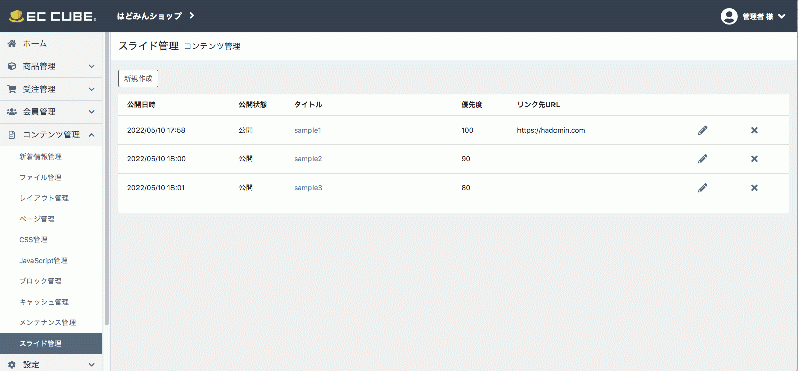Open ページ管理 submenu item

(x=37, y=219)
